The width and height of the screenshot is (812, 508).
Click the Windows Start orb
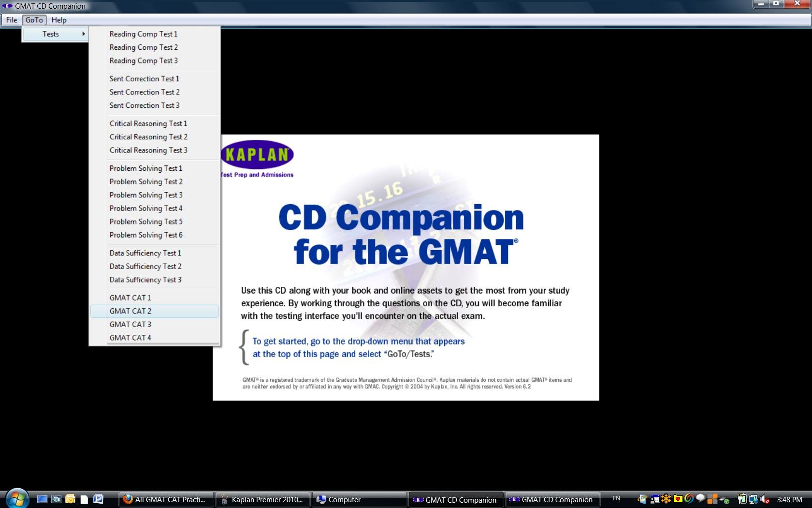coord(17,499)
